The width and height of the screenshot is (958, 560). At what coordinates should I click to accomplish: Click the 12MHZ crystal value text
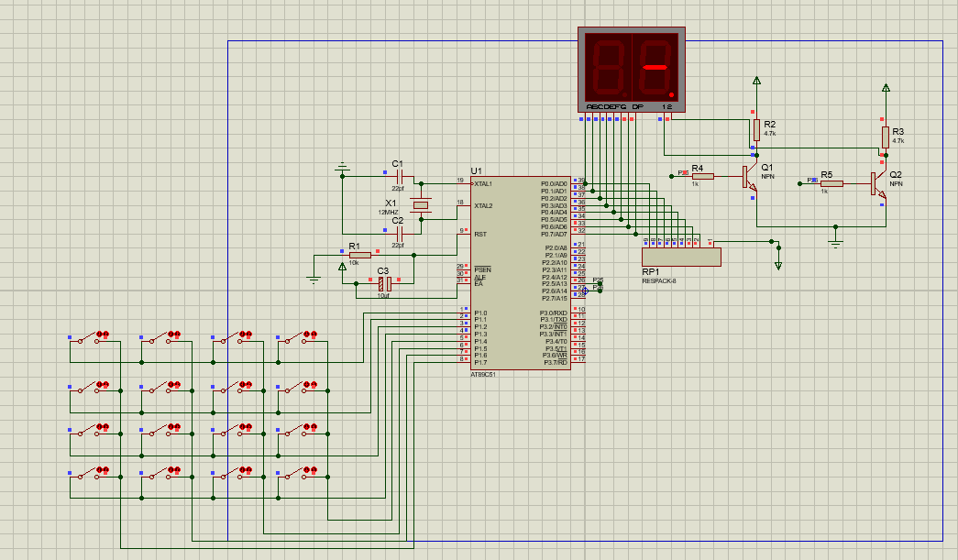tap(388, 213)
